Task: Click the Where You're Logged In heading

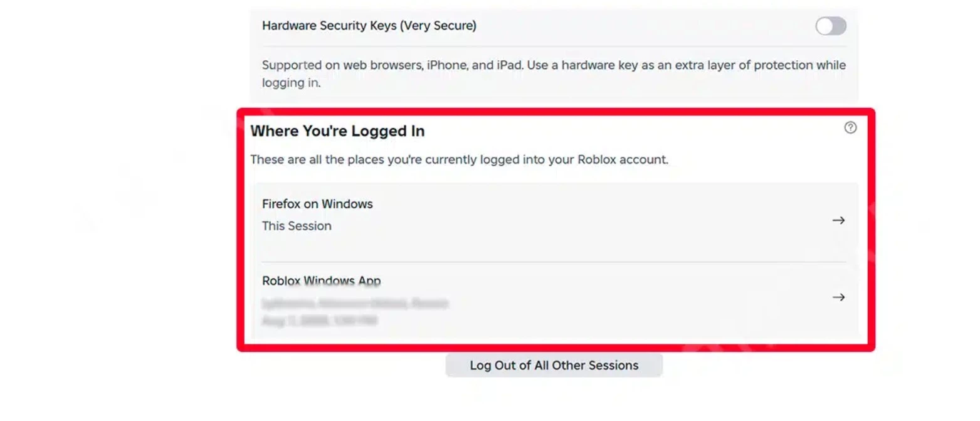Action: click(x=337, y=131)
